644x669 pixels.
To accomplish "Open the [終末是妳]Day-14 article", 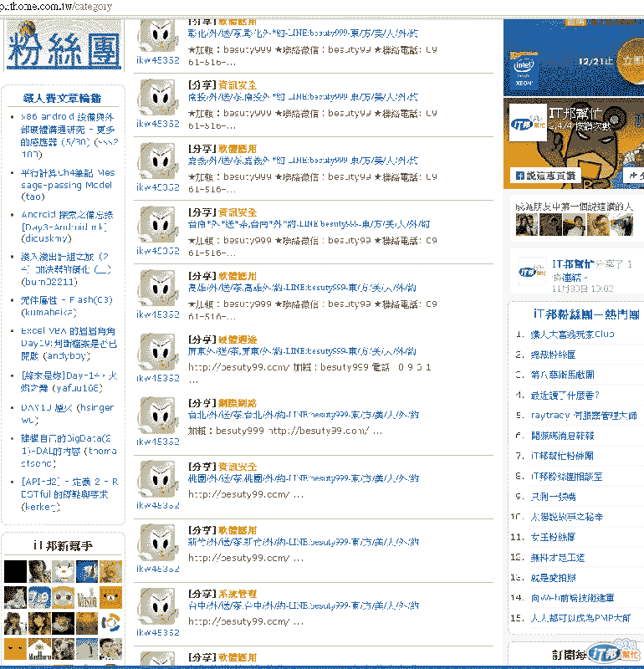I will (69, 382).
